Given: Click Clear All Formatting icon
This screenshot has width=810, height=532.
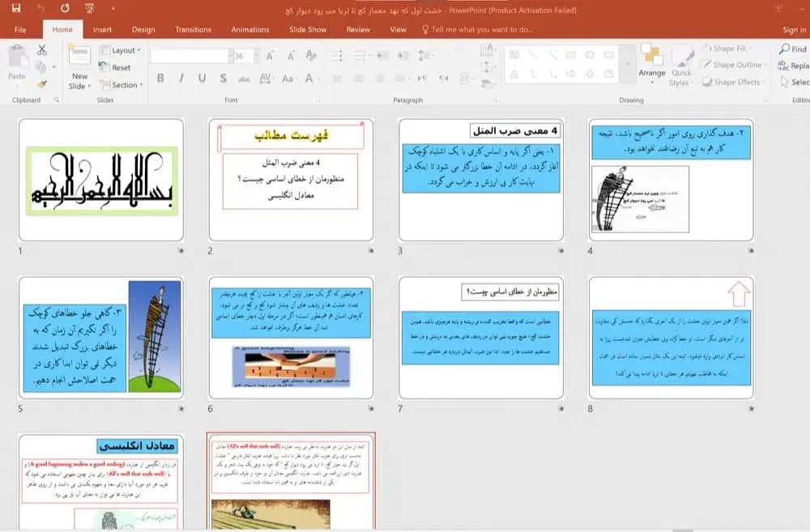Looking at the screenshot, I should pyautogui.click(x=310, y=55).
